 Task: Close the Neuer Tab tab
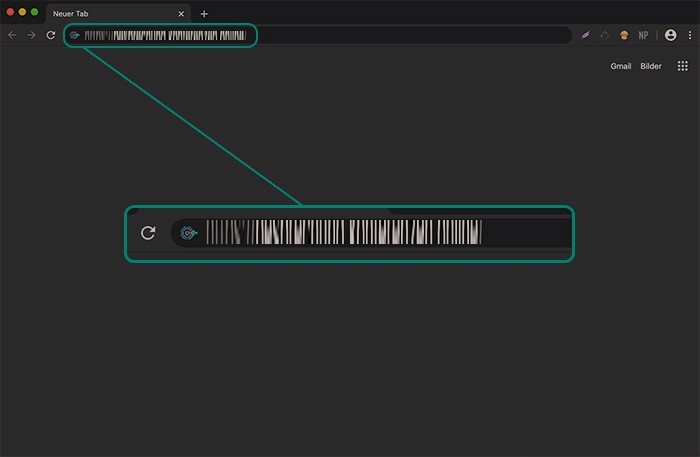181,14
